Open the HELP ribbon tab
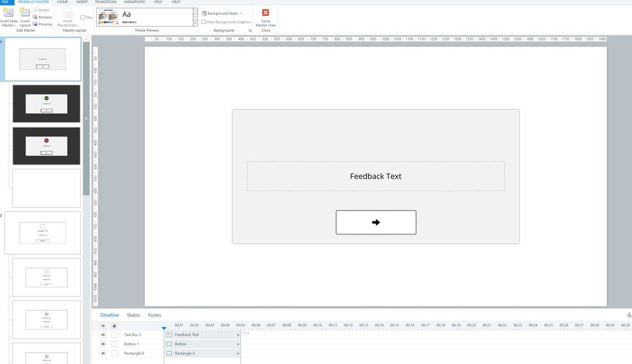This screenshot has width=632, height=364. [x=176, y=2]
